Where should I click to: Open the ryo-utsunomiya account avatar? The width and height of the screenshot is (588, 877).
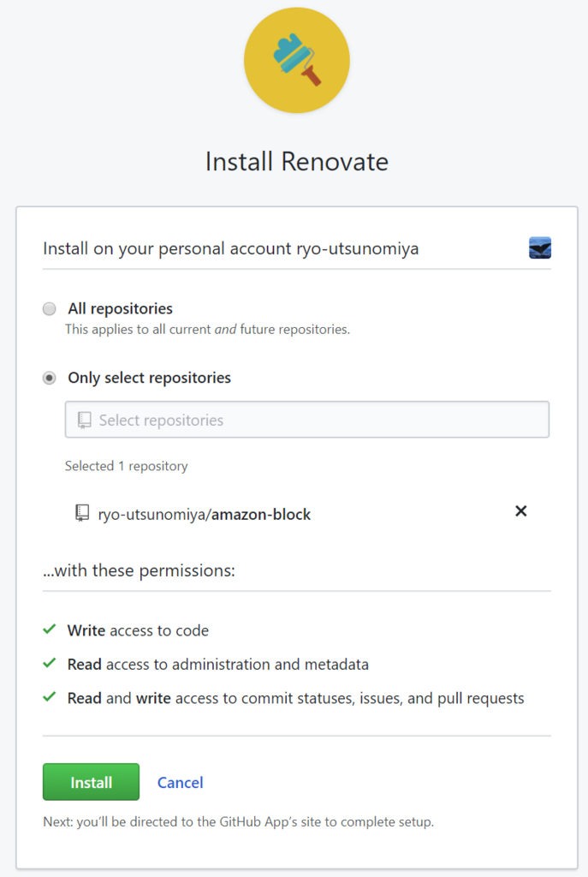click(540, 248)
